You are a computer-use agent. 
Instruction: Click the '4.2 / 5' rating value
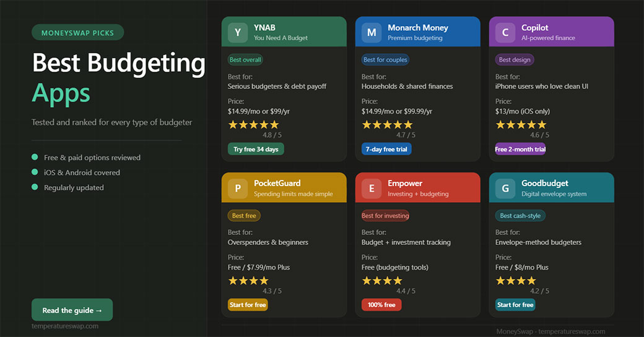pos(539,291)
